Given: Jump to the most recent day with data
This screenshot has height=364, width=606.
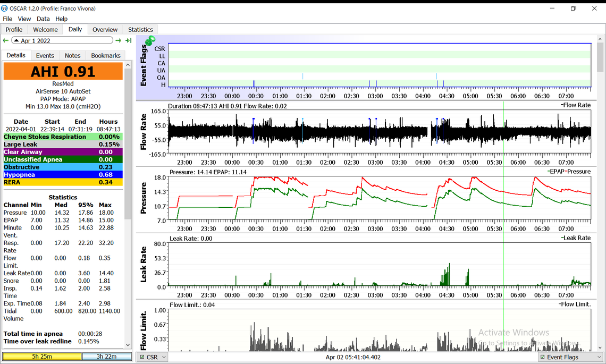Looking at the screenshot, I should (128, 40).
